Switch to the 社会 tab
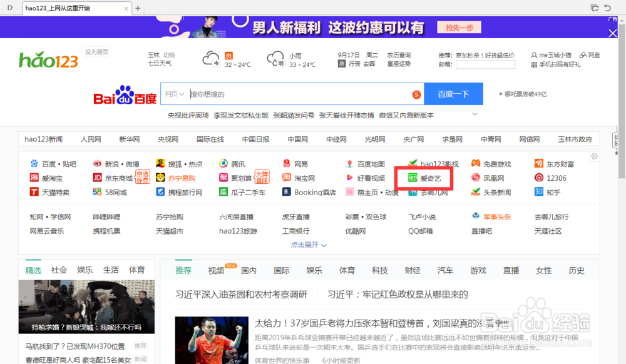 click(59, 270)
